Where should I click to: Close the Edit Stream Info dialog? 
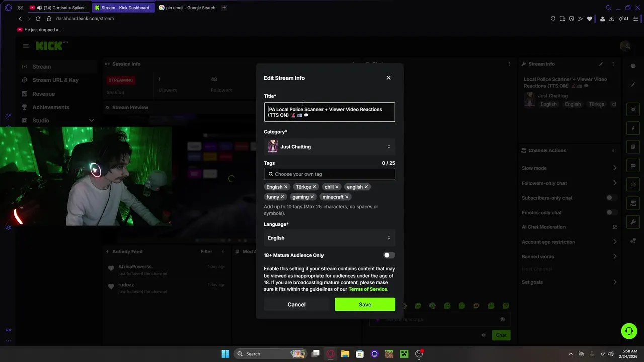388,78
